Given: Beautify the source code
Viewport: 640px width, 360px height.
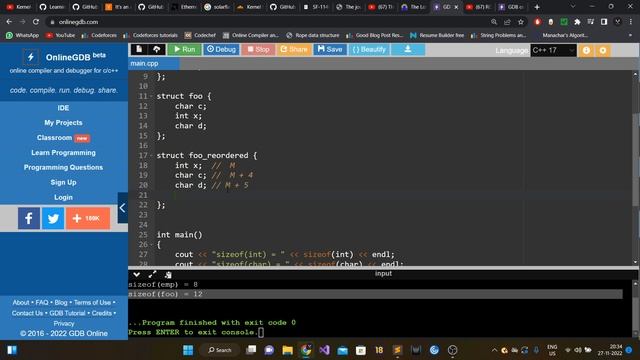Looking at the screenshot, I should coord(369,49).
